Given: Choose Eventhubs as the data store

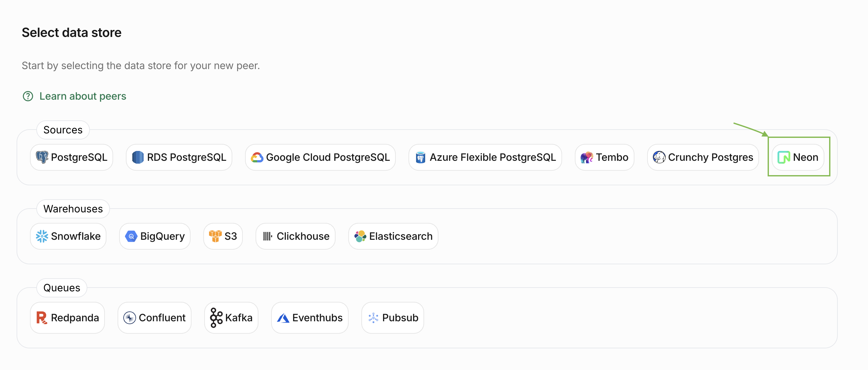Looking at the screenshot, I should point(310,317).
